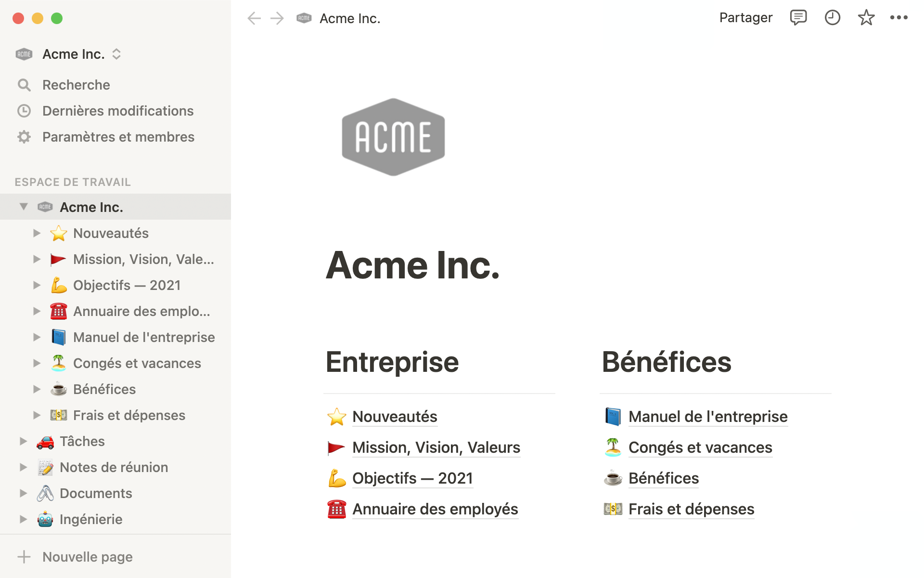Expand the Ingénierie sidebar section
This screenshot has height=578, width=924.
pos(23,519)
